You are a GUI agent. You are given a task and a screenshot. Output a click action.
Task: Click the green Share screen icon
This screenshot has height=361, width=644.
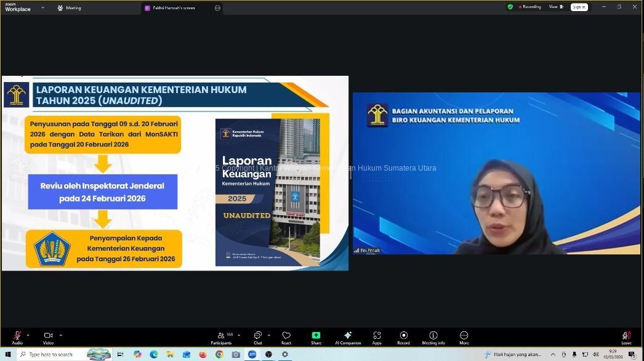click(316, 336)
